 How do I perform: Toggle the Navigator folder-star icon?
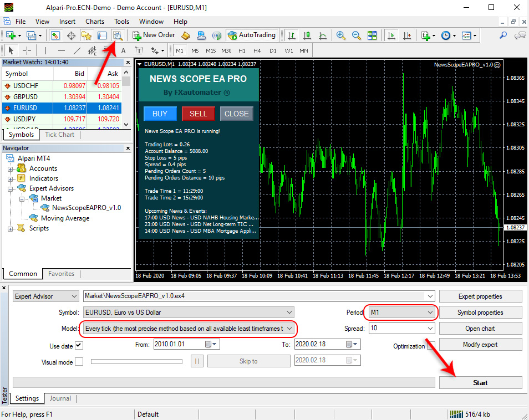pyautogui.click(x=87, y=35)
